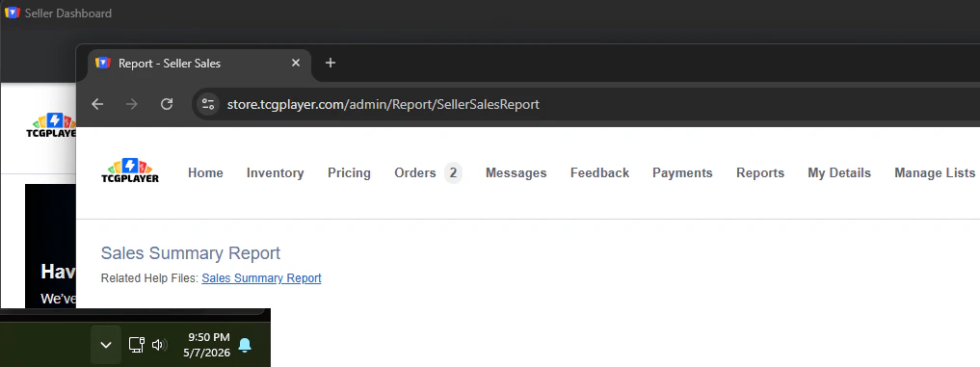This screenshot has height=367, width=980.
Task: Open the Orders menu
Action: click(x=415, y=173)
